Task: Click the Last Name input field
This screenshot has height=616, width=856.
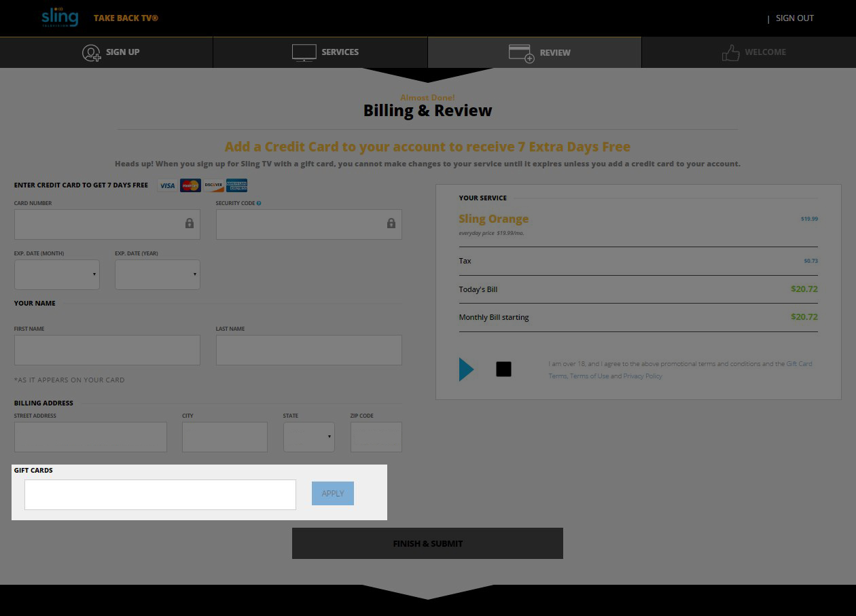Action: pyautogui.click(x=309, y=350)
